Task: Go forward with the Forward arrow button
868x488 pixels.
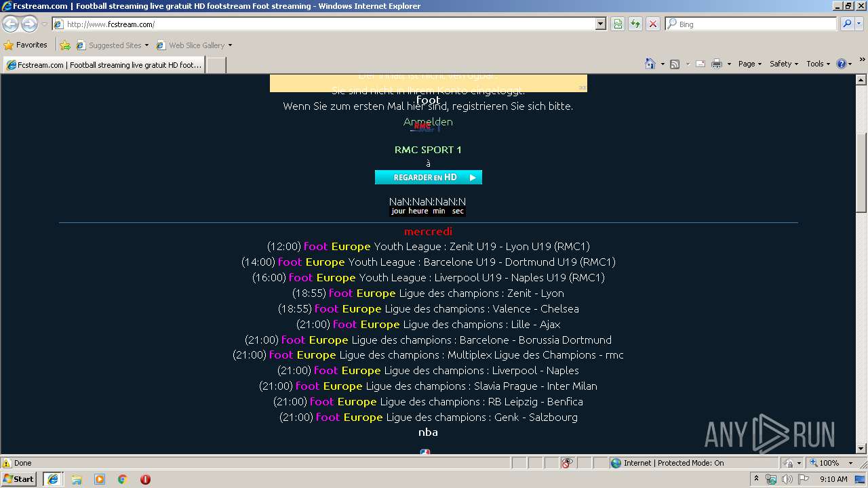Action: (29, 24)
